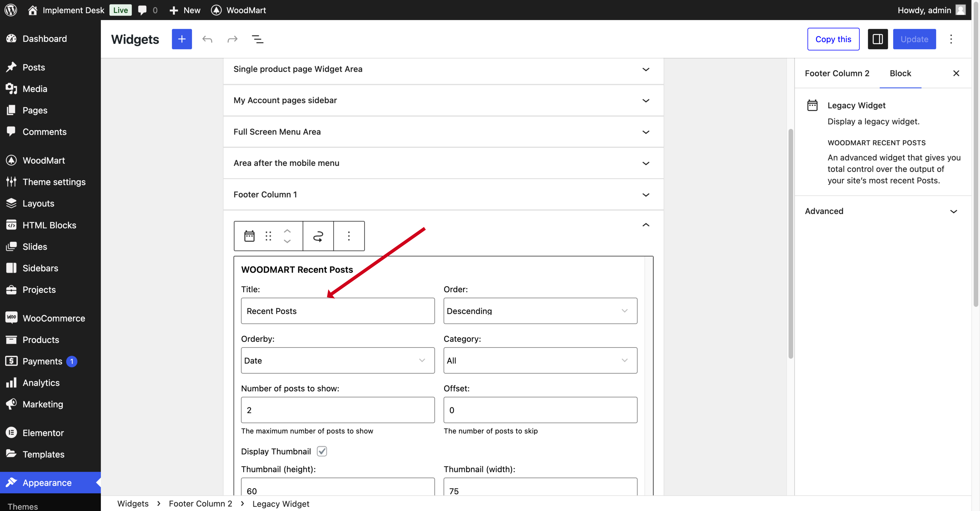980x511 pixels.
Task: Move the widget block down
Action: pyautogui.click(x=287, y=241)
